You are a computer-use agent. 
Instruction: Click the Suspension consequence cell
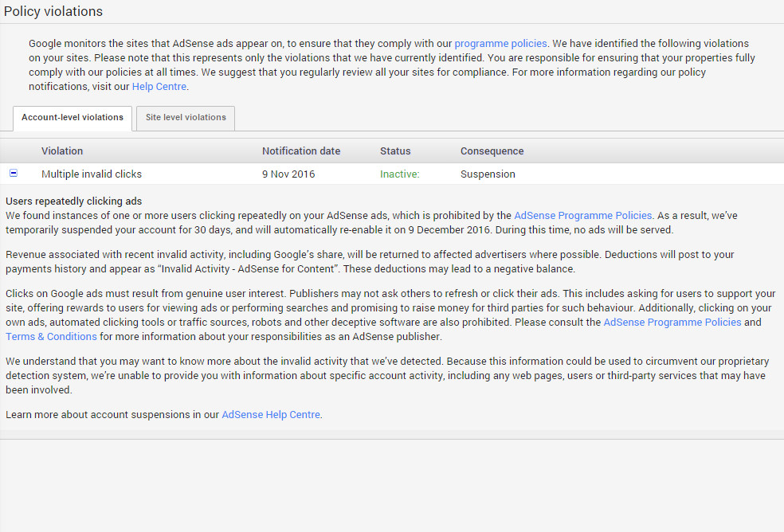tap(488, 174)
